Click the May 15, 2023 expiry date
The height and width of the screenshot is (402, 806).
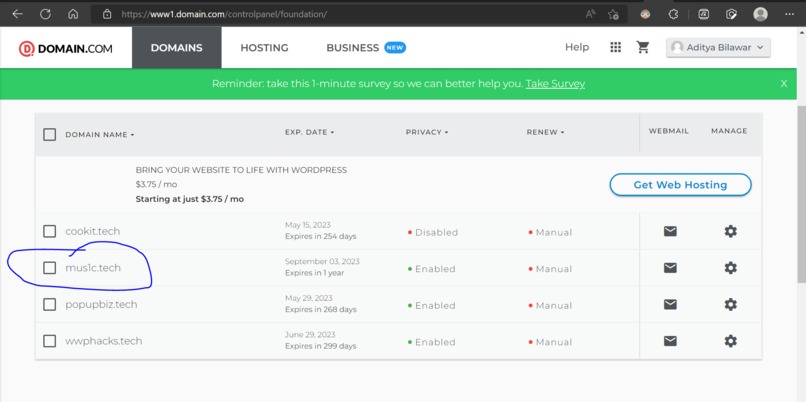[308, 225]
